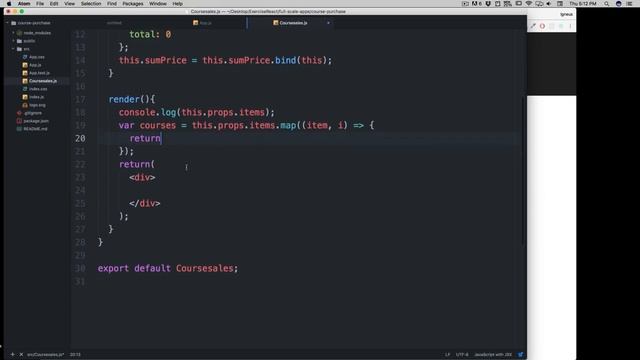
Task: Open App.js in the tree view
Action: point(35,65)
